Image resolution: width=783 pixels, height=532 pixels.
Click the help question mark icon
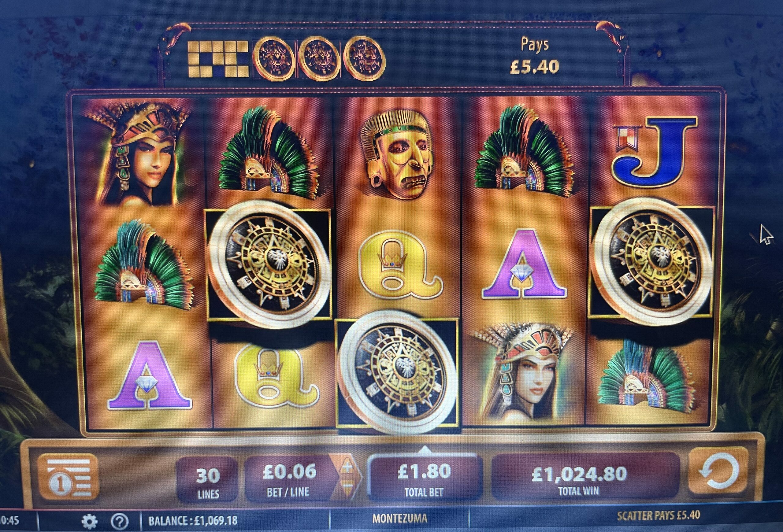tap(119, 521)
